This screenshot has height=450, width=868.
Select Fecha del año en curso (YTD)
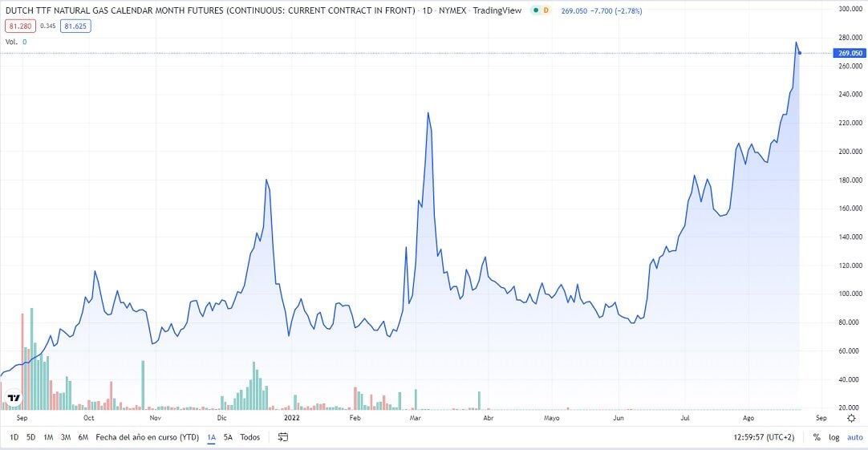click(148, 437)
